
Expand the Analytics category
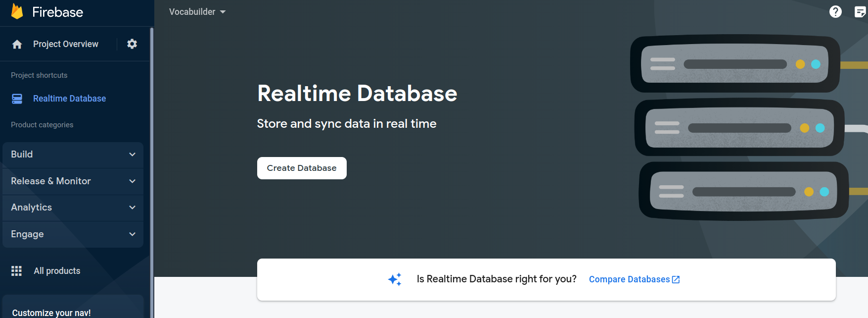(73, 208)
